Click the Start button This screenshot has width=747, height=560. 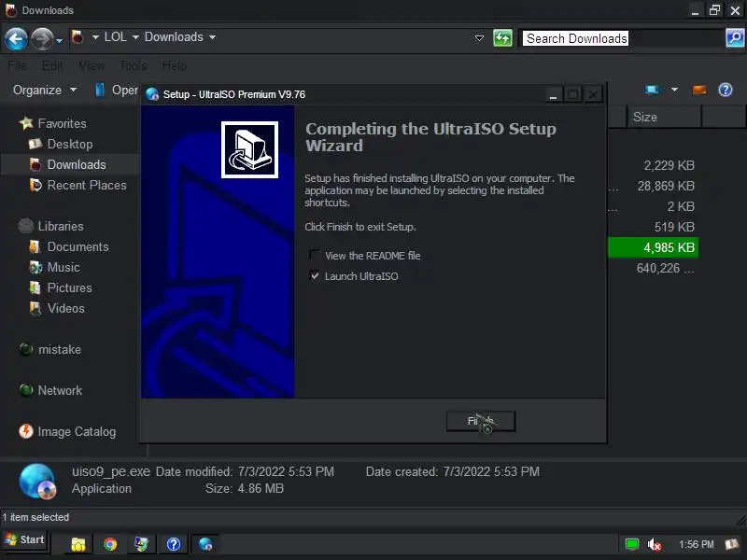pos(24,539)
